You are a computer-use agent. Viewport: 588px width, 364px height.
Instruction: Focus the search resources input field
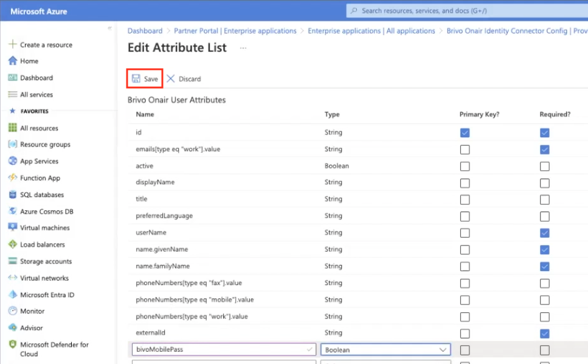(x=467, y=10)
